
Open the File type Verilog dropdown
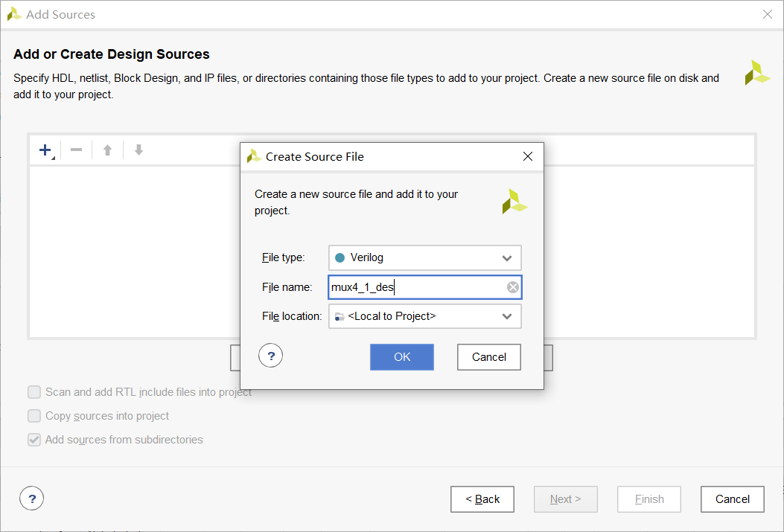pos(424,257)
